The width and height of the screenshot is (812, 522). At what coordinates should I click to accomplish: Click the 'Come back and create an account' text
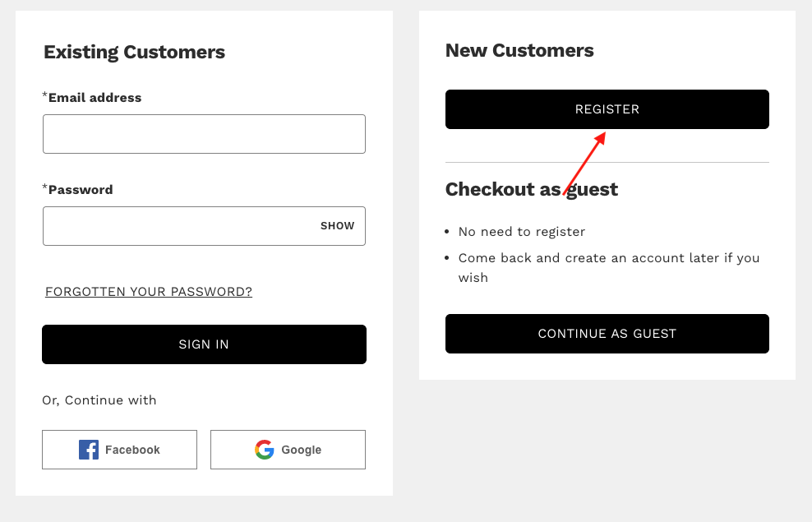click(x=608, y=258)
